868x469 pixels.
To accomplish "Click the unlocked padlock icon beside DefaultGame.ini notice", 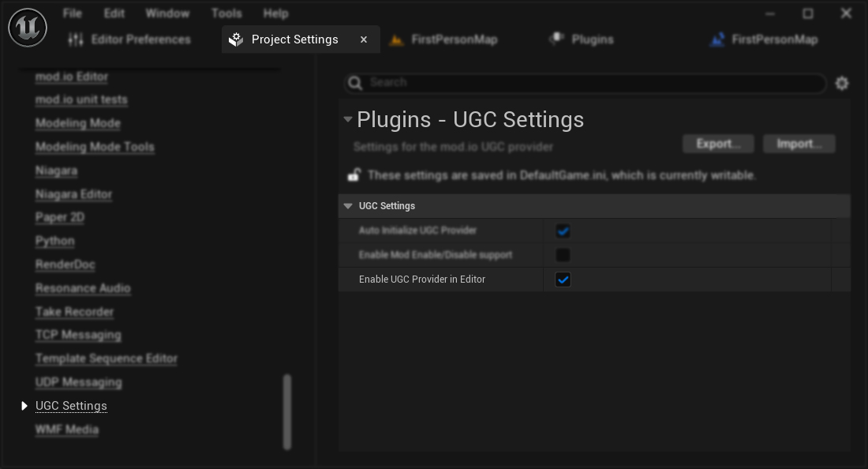I will [x=354, y=175].
